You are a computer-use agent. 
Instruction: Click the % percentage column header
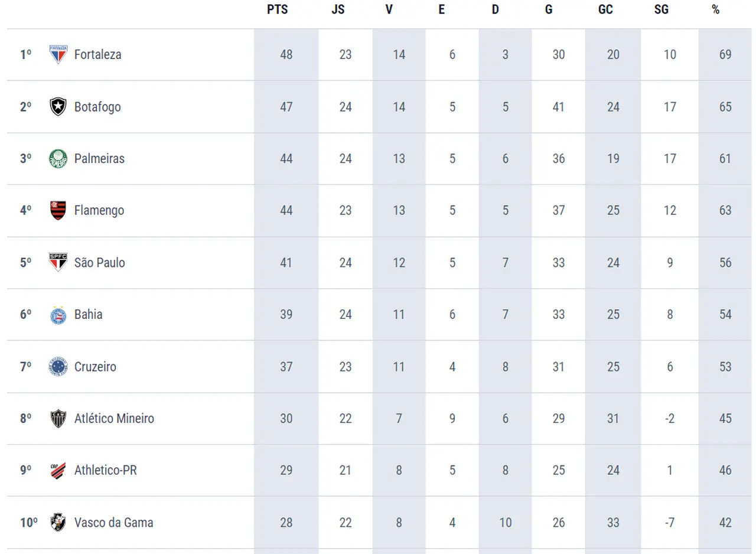pos(715,10)
